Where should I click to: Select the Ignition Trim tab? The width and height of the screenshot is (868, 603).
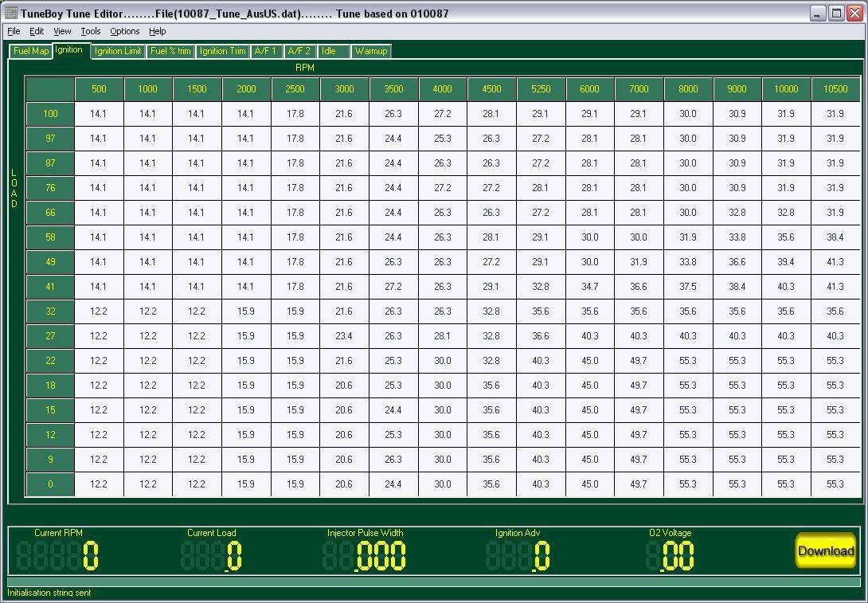222,51
